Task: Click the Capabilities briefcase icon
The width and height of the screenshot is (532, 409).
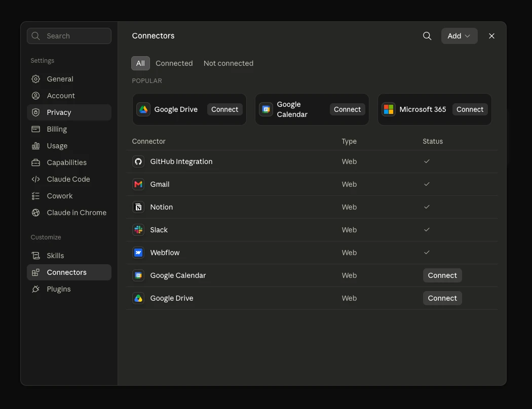Action: pos(35,162)
